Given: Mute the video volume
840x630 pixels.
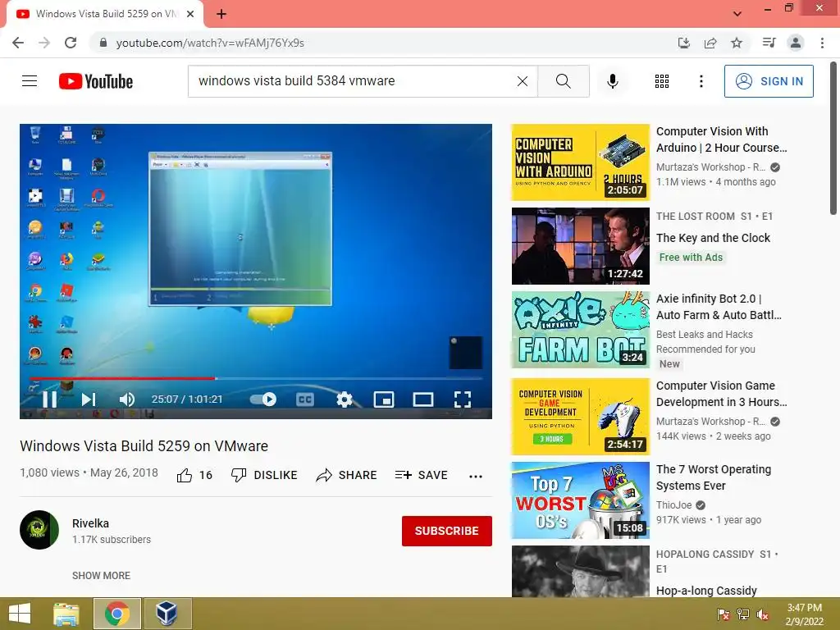Looking at the screenshot, I should tap(127, 399).
